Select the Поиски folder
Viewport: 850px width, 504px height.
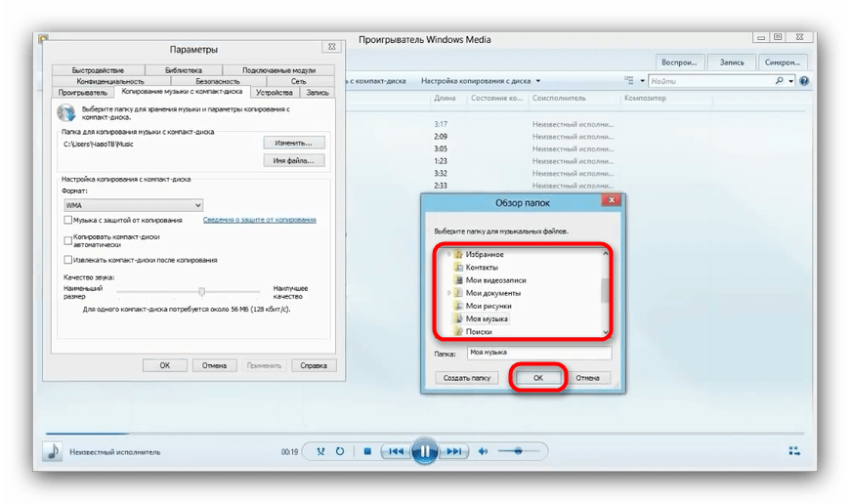[x=473, y=332]
